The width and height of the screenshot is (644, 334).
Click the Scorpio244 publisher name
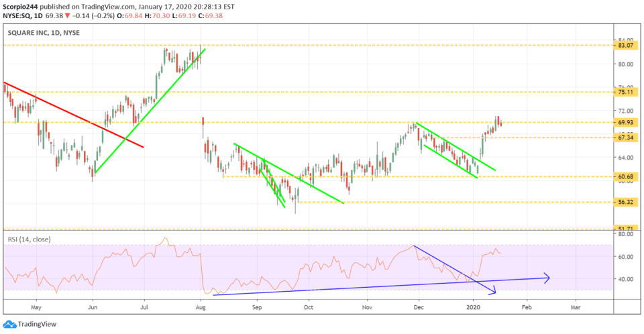pos(20,7)
